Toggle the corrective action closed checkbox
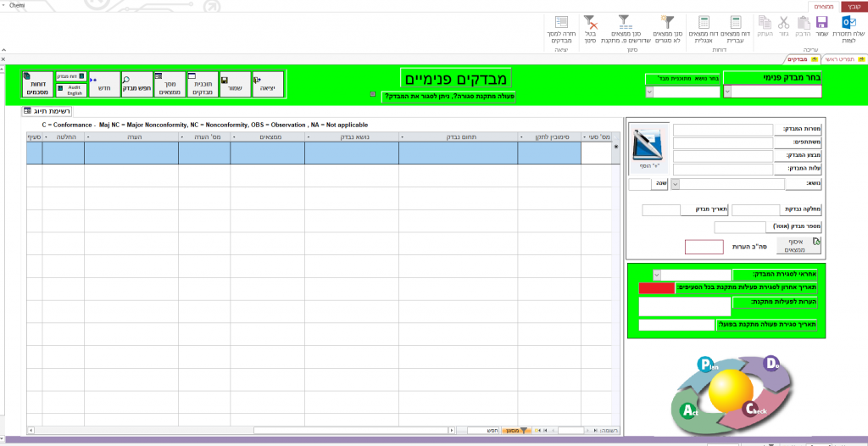 click(x=373, y=94)
